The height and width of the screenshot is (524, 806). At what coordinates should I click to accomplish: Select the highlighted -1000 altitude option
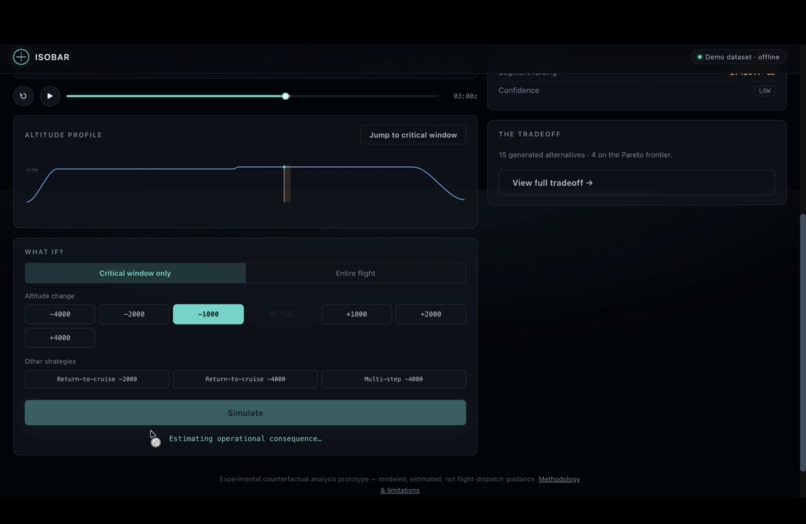coord(208,314)
